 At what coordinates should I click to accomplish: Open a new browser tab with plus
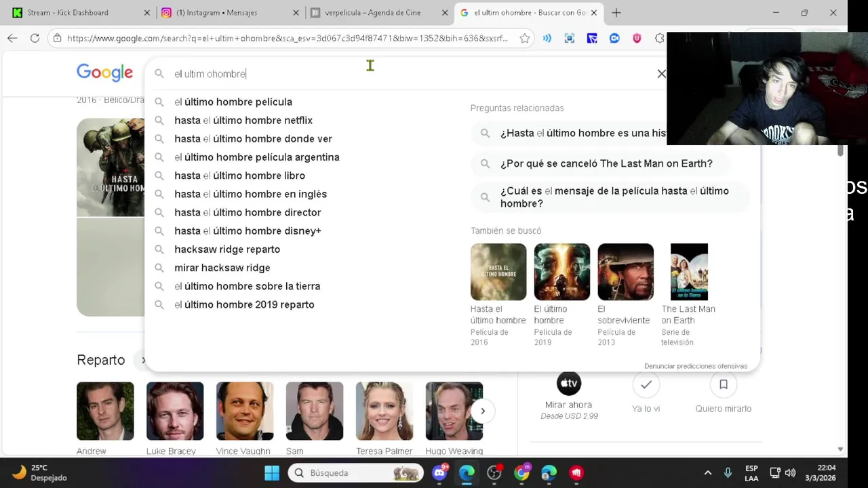click(x=616, y=13)
